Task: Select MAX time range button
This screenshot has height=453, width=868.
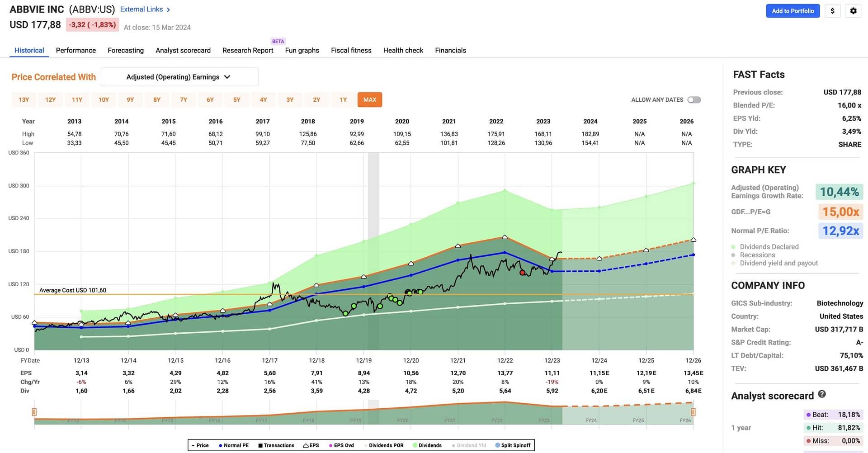Action: point(370,100)
